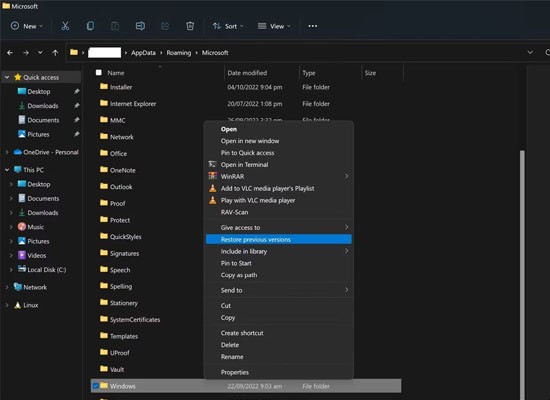550x400 pixels.
Task: Open the Sort dropdown
Action: pos(228,26)
